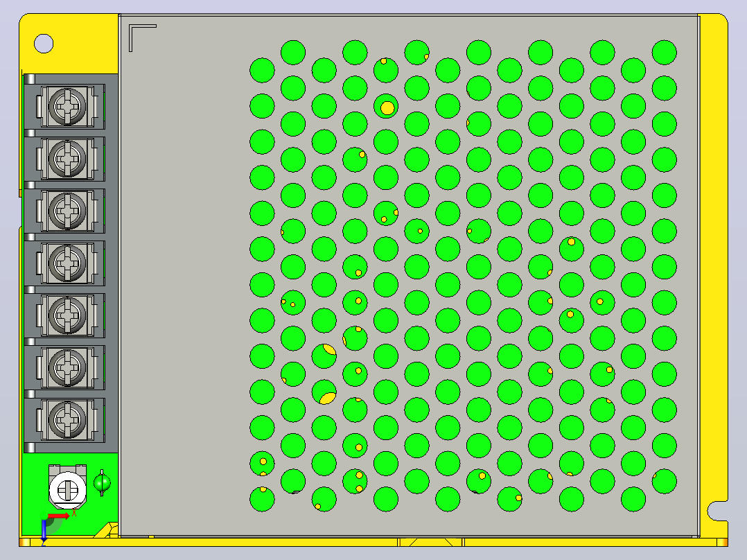Select the small green LED beside potentiometer
747x560 pixels.
[101, 483]
